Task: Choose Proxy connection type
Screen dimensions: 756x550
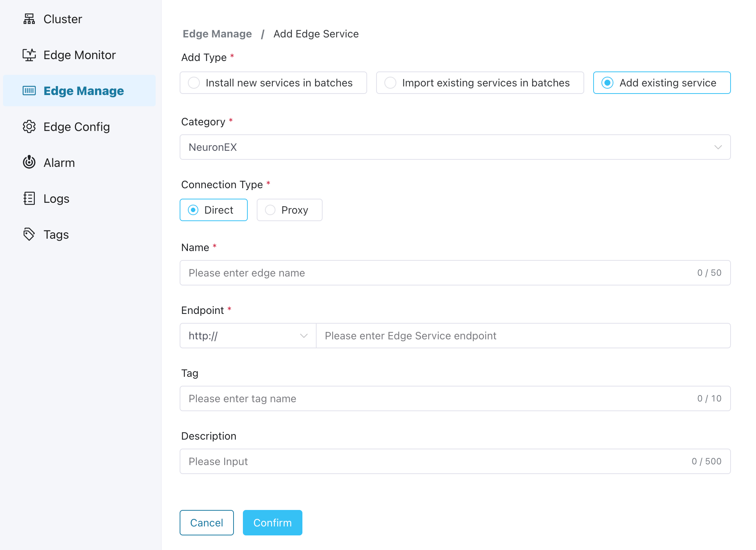Action: coord(289,210)
